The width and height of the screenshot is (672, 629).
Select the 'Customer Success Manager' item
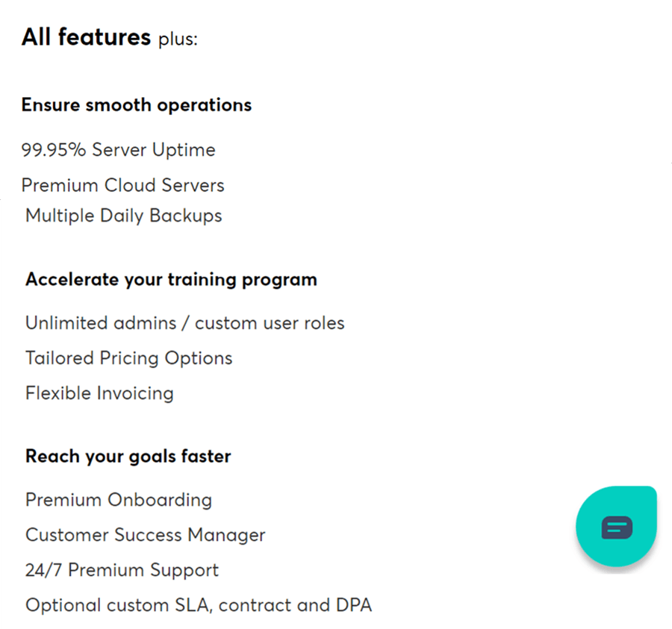tap(146, 535)
